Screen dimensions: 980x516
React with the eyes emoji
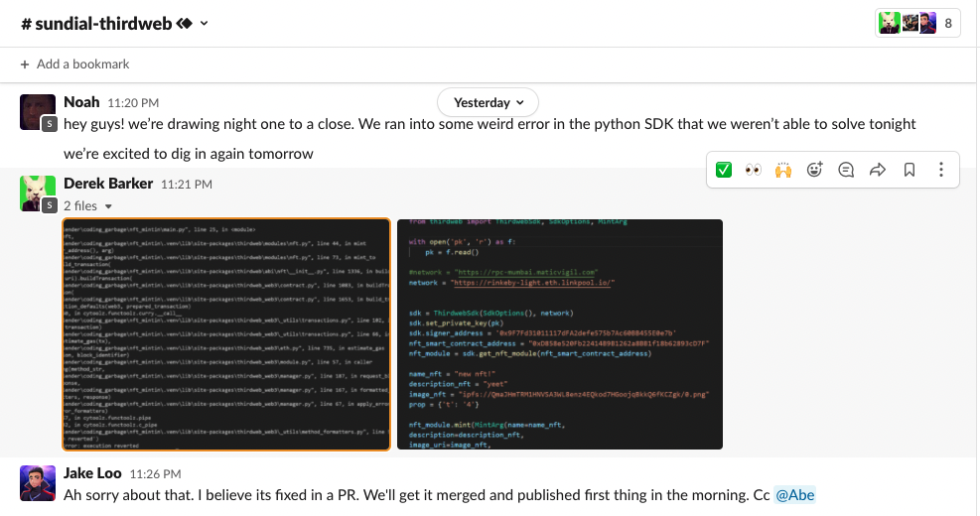point(754,170)
